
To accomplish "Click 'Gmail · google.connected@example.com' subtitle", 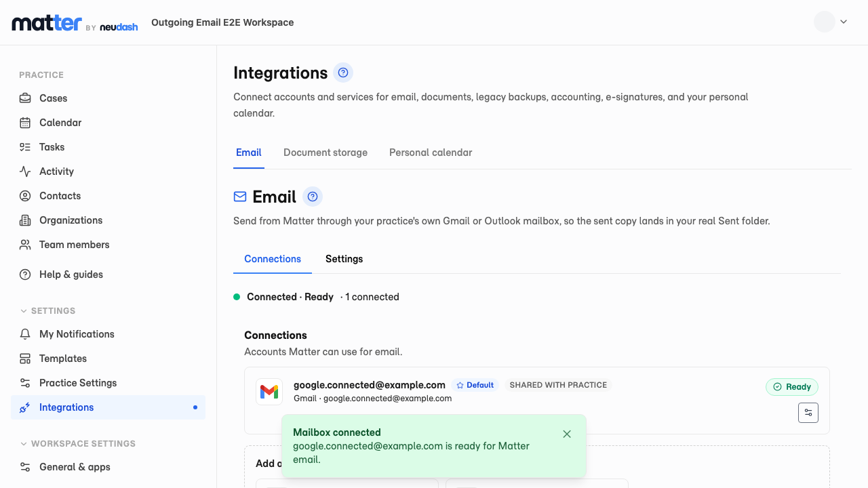I will (373, 399).
